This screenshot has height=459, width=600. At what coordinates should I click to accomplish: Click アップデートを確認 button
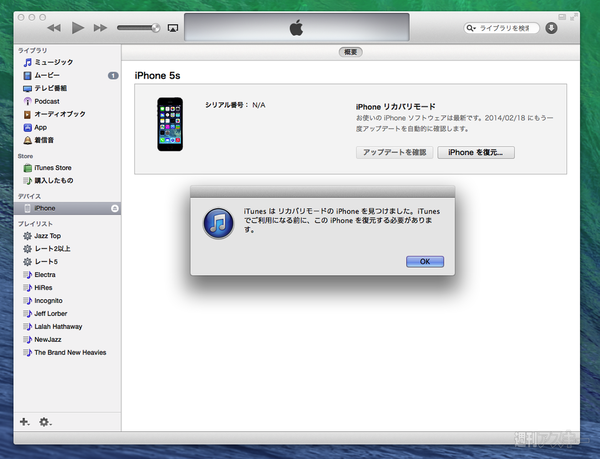(395, 152)
